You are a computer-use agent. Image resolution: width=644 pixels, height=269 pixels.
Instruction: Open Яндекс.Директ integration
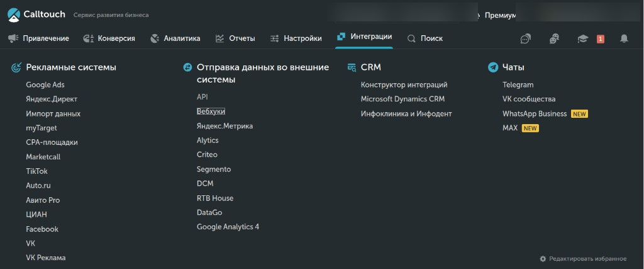(52, 99)
